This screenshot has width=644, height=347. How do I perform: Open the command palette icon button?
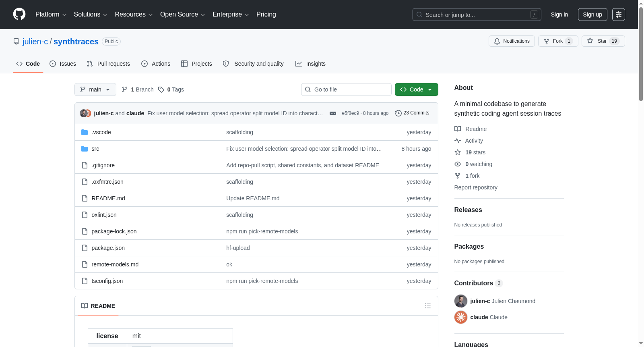click(619, 15)
